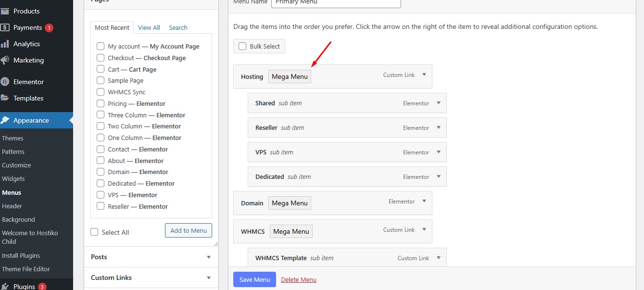This screenshot has height=290, width=644.
Task: Click the Menu Name input field
Action: [336, 3]
